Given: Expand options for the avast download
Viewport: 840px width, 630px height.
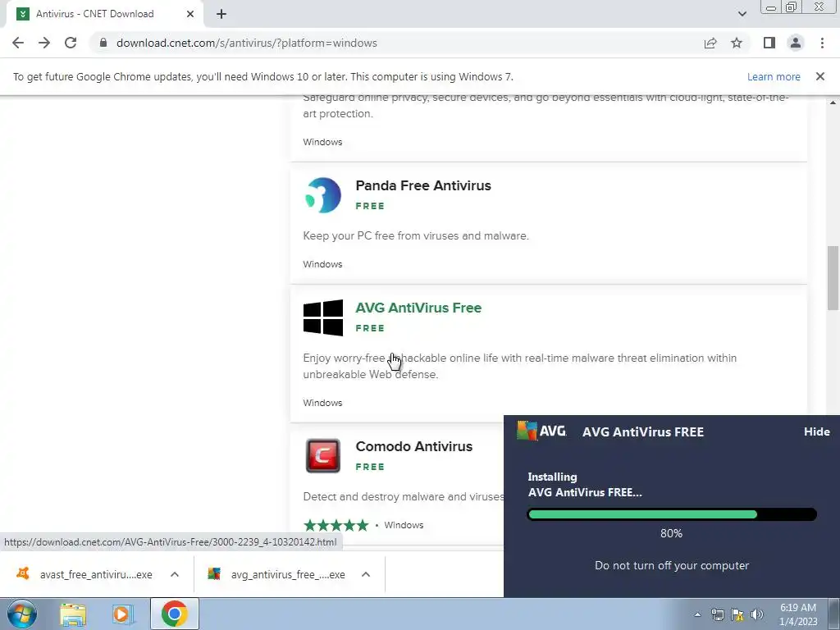Looking at the screenshot, I should coord(175,574).
